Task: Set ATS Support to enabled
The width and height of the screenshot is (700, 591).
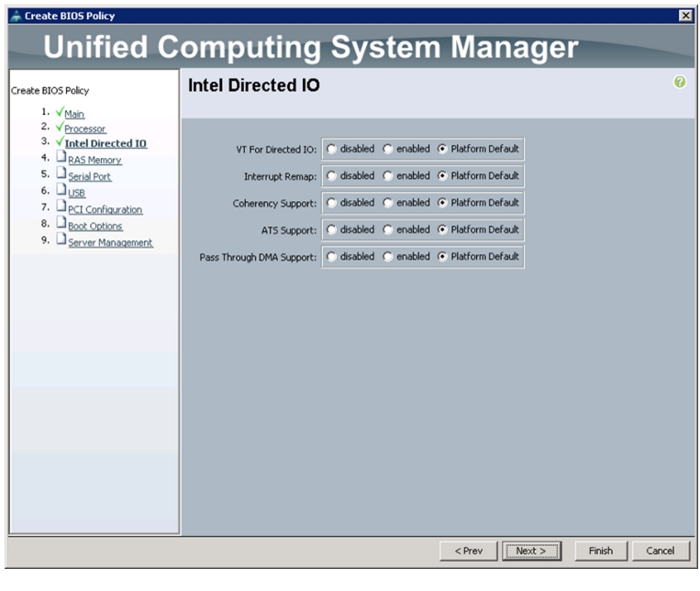Action: click(x=387, y=229)
